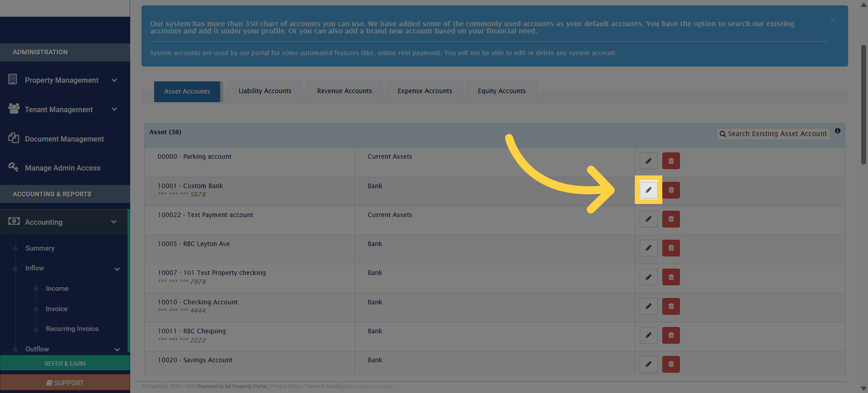Open Document Management in the sidebar
The image size is (868, 393).
coord(64,139)
